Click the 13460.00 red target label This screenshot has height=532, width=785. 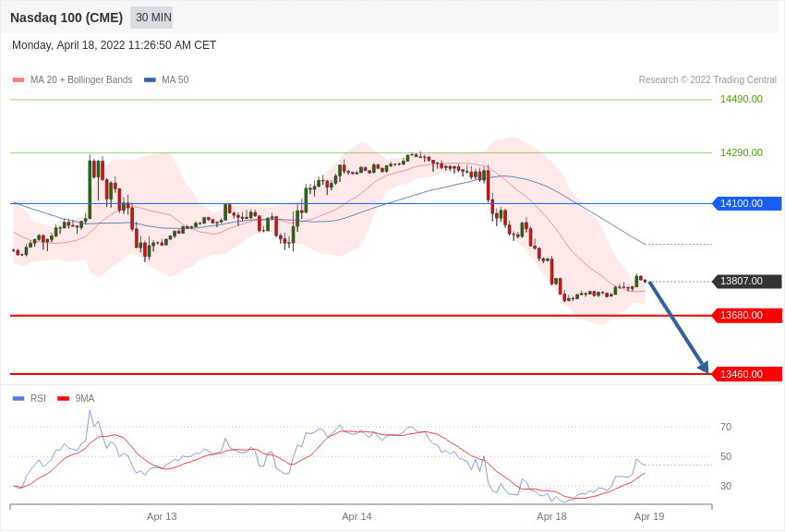coord(747,374)
